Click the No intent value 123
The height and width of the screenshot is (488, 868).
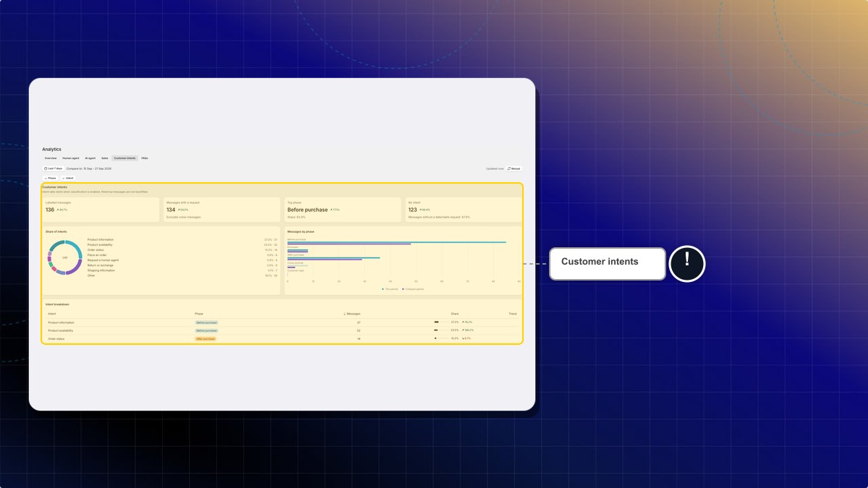[413, 210]
